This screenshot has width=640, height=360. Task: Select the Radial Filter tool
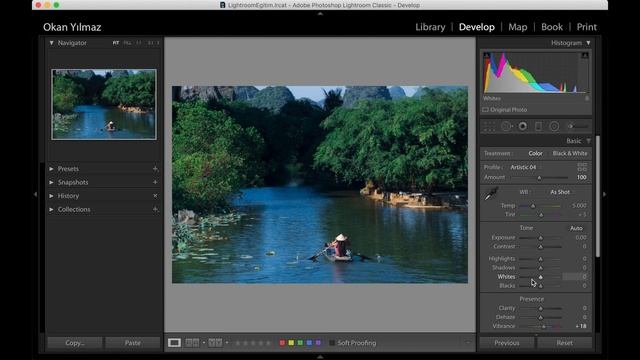coord(554,127)
